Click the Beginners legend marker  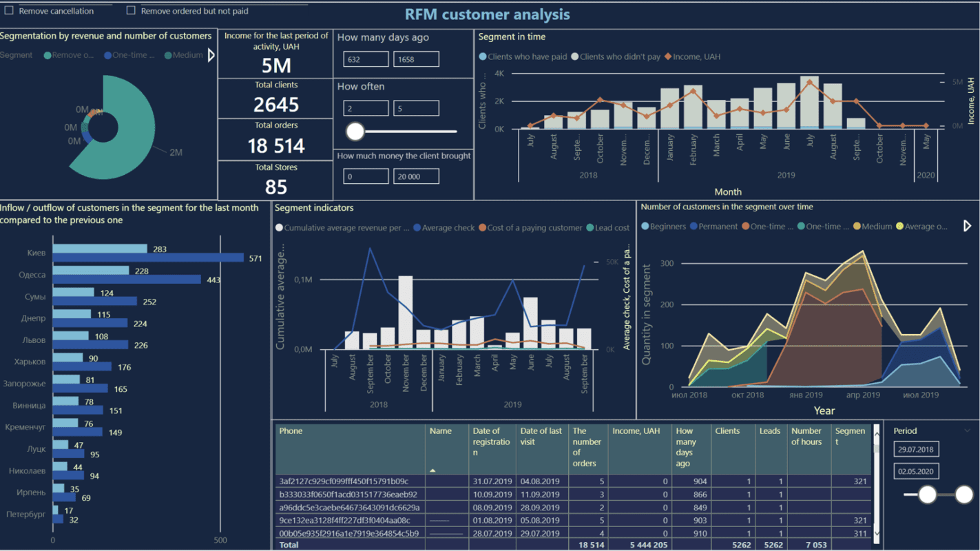(x=645, y=227)
